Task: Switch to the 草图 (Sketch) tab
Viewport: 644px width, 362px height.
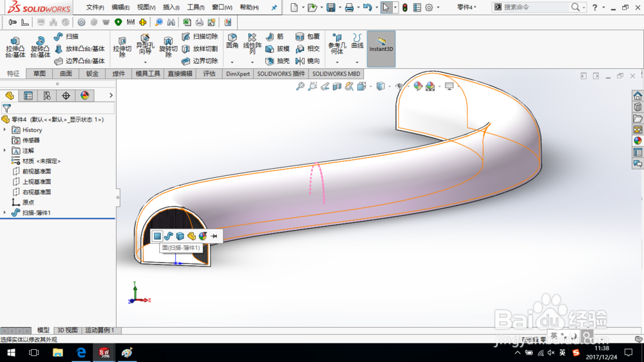Action: [x=39, y=73]
